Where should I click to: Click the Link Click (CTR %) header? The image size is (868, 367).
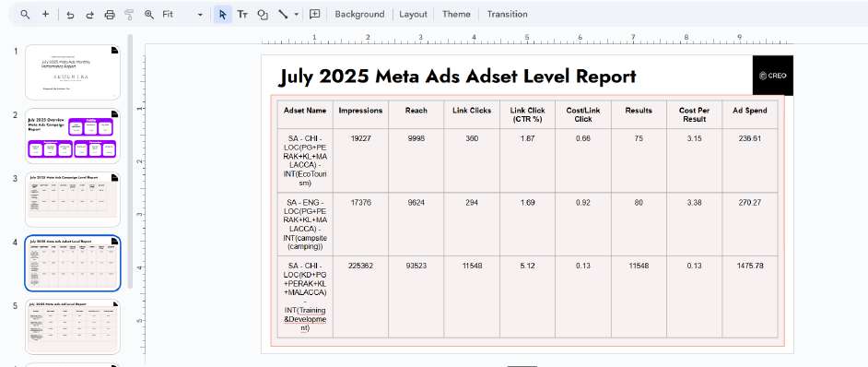528,114
